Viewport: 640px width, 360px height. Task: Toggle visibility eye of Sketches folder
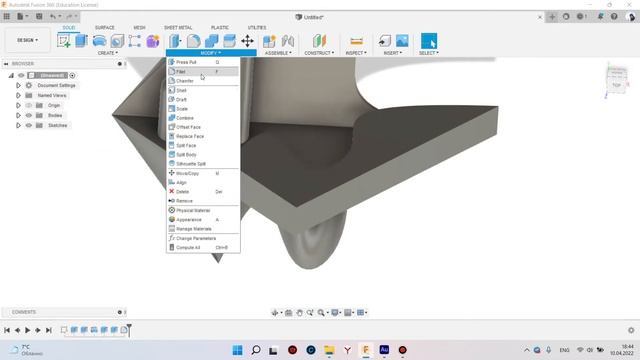click(x=29, y=125)
